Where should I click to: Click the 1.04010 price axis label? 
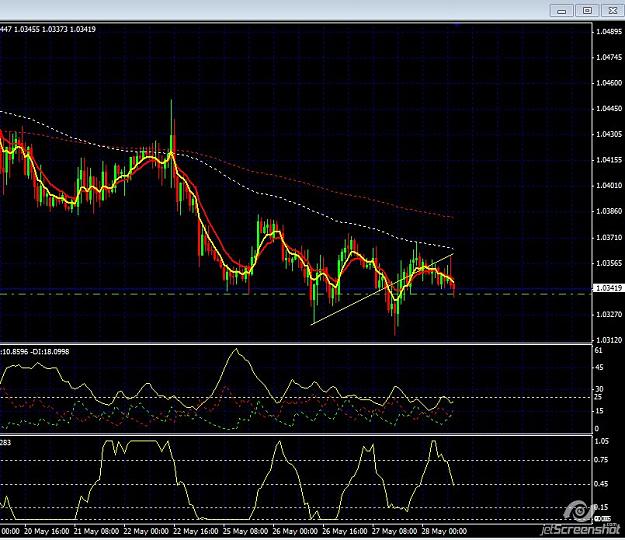[609, 185]
